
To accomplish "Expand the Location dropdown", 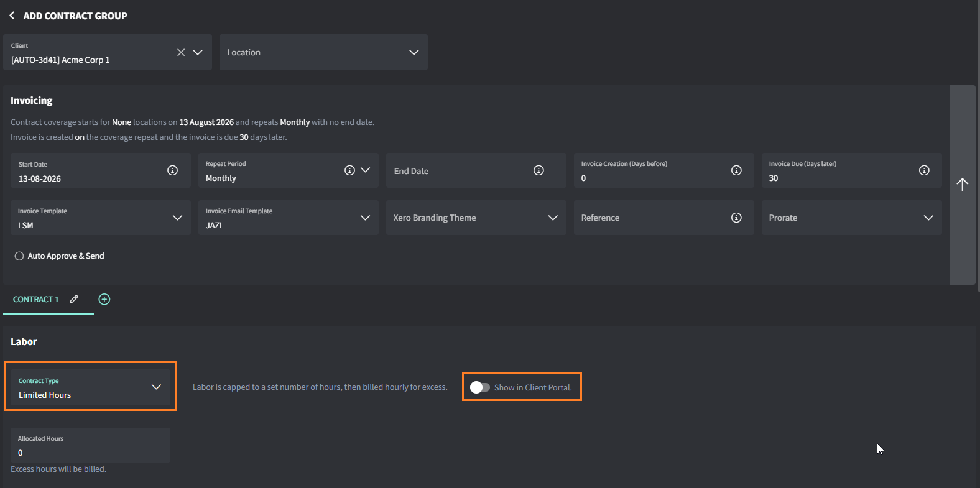I will tap(323, 52).
